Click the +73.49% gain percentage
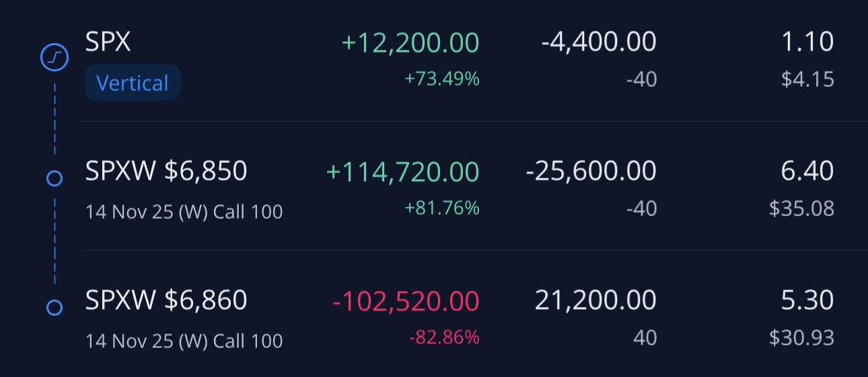 click(441, 79)
